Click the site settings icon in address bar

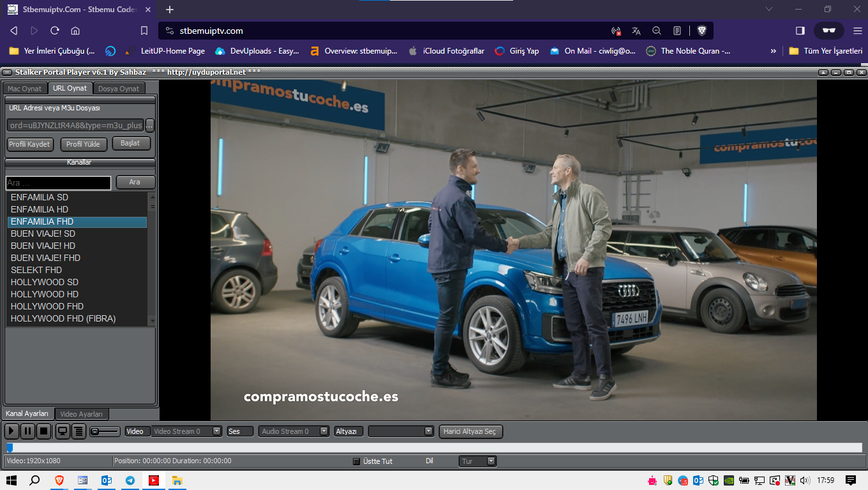[169, 31]
